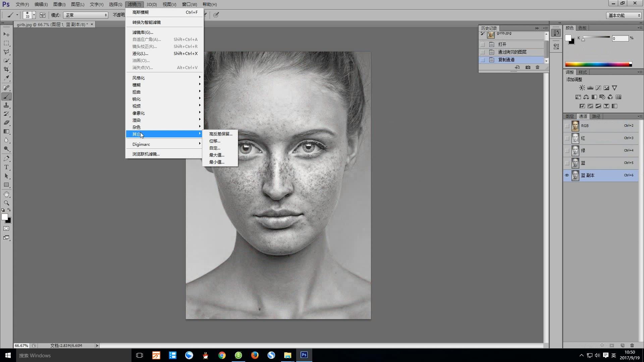Select the Clone Stamp tool
The height and width of the screenshot is (362, 644).
[x=6, y=105]
